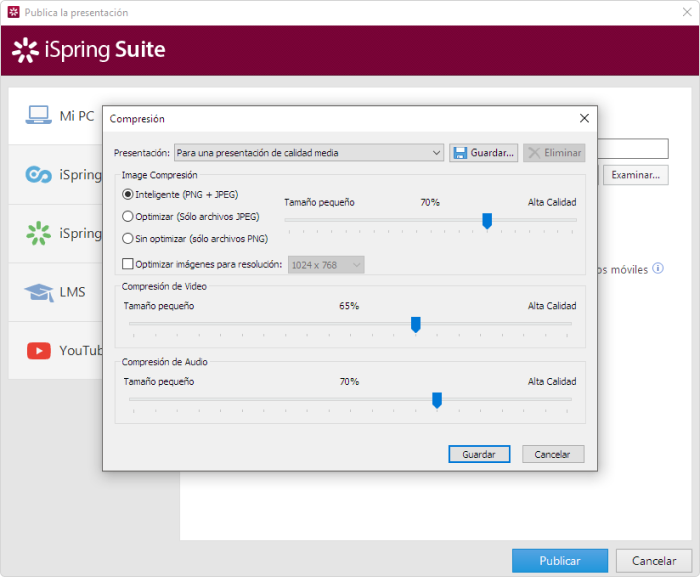Click the app icon in the title bar
This screenshot has height=577, width=700.
[14, 12]
